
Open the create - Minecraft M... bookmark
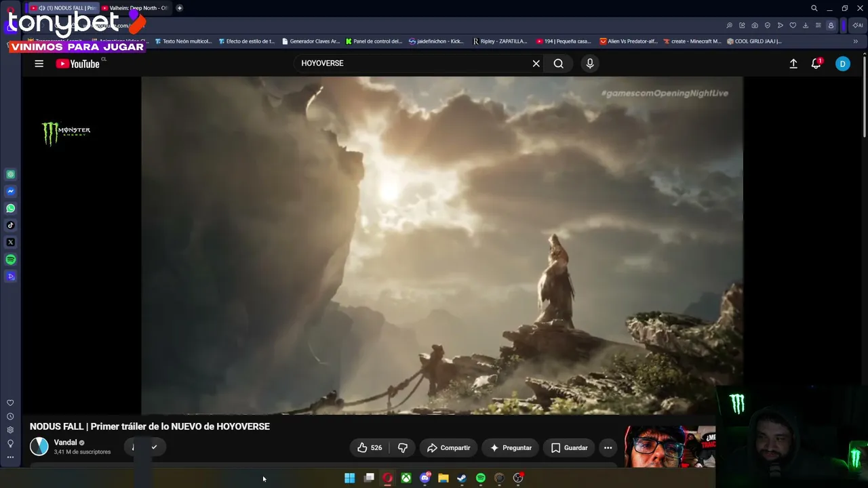(692, 41)
